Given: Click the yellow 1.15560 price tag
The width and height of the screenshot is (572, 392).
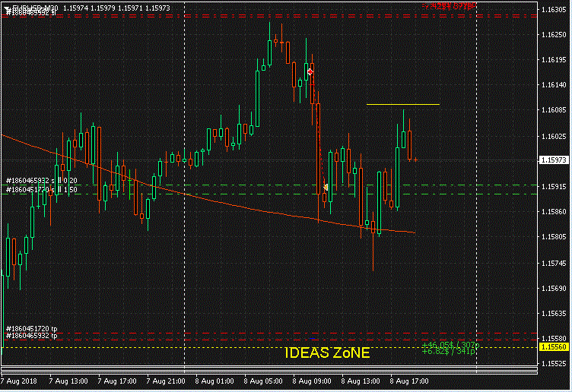Looking at the screenshot, I should click(x=554, y=346).
